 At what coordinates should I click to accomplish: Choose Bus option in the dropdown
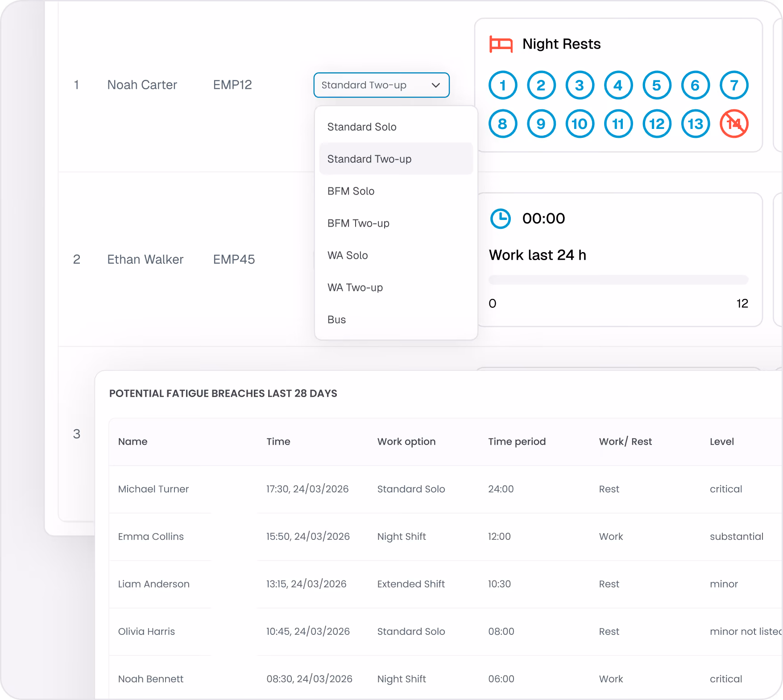click(396, 319)
